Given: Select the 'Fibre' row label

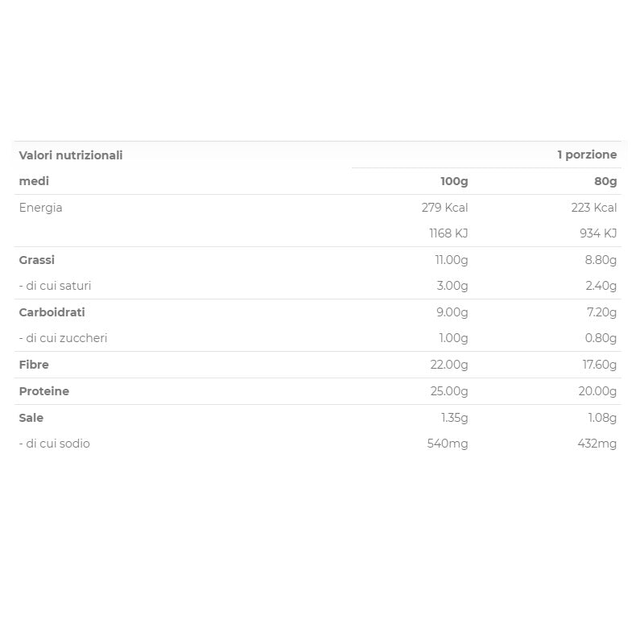Looking at the screenshot, I should coord(34,365).
